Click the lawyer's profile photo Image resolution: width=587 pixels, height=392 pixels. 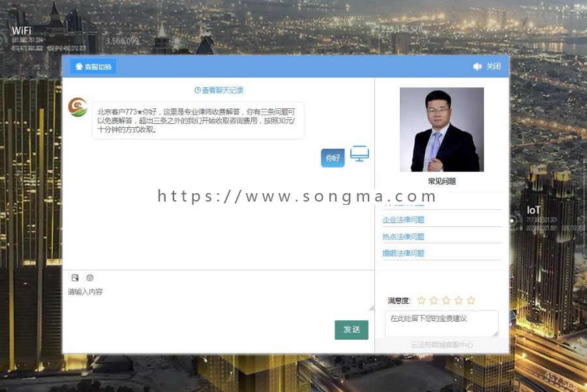[x=442, y=128]
